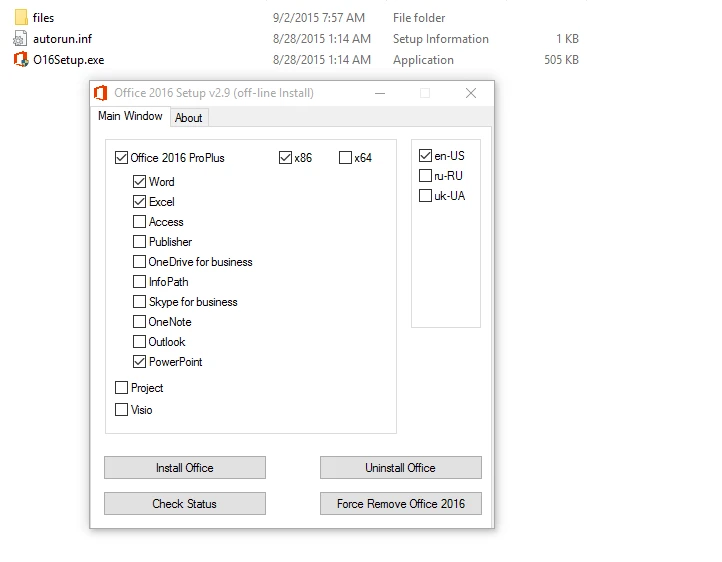Uncheck the en-US language checkbox
The width and height of the screenshot is (722, 562).
(425, 156)
